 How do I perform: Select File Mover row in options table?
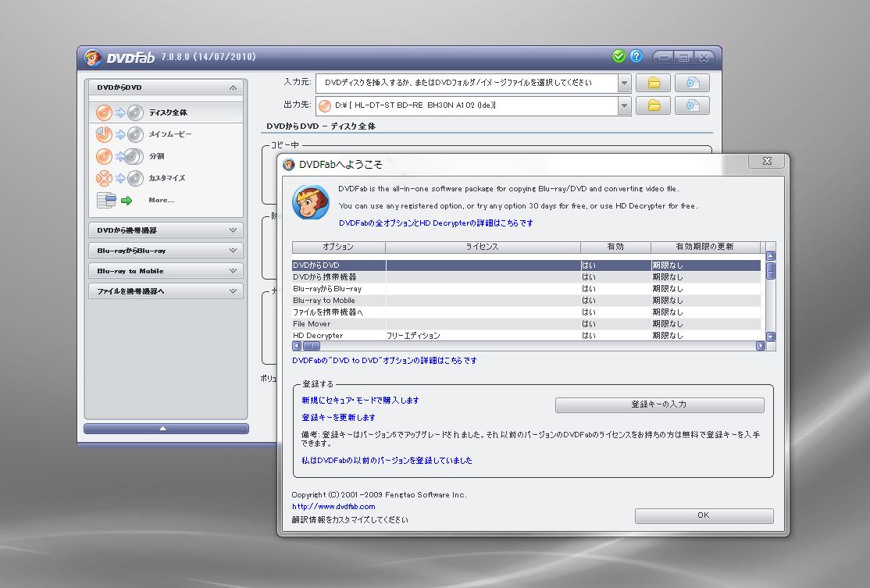coord(526,323)
